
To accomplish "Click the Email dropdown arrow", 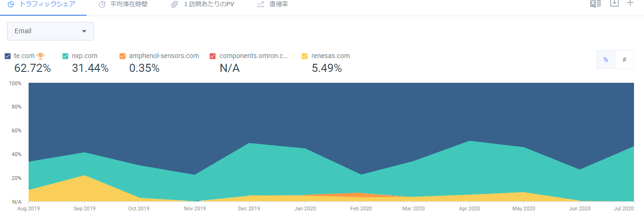I will 84,31.
